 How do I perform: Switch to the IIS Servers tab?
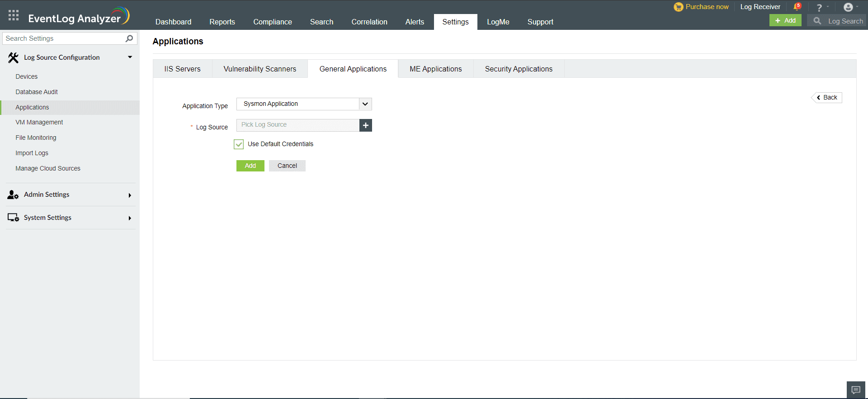(x=182, y=69)
